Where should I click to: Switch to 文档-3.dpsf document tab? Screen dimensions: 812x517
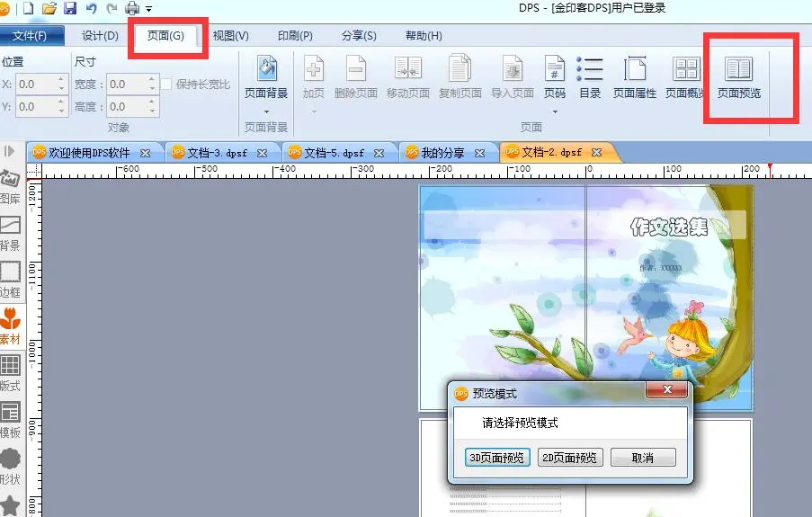click(217, 153)
